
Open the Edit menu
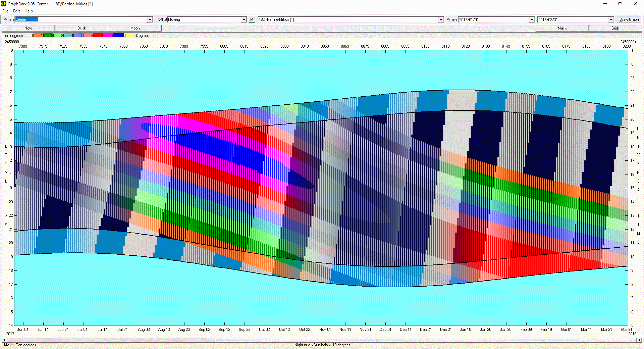[16, 11]
